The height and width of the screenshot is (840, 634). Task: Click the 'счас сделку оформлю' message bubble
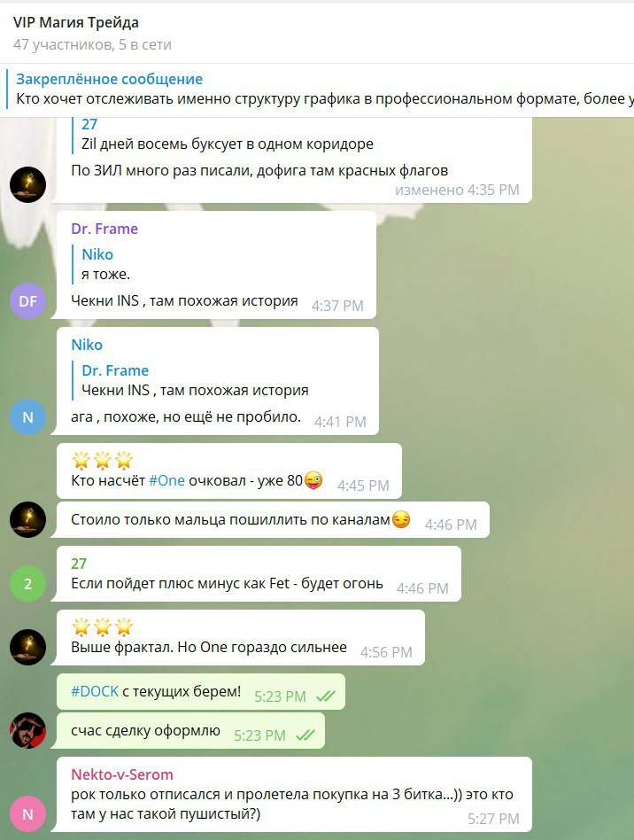click(x=190, y=730)
